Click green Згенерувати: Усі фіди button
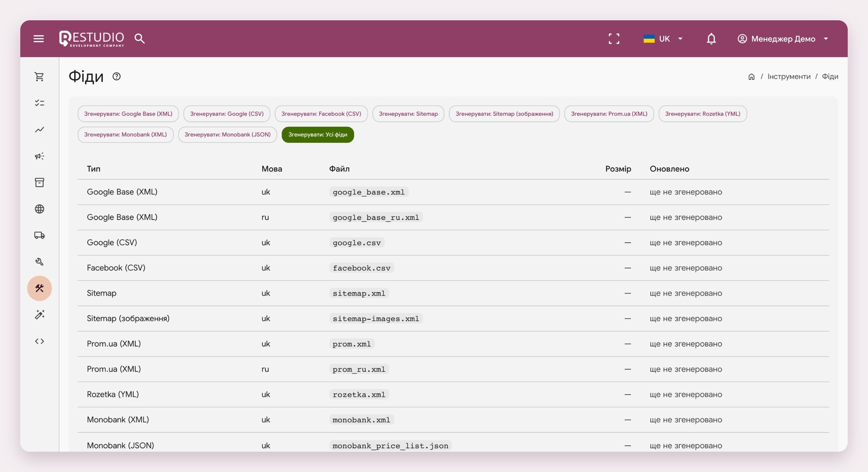The image size is (868, 472). coord(318,135)
